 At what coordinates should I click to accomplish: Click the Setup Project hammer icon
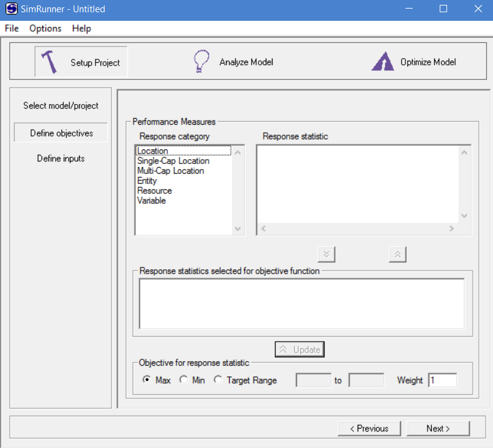click(x=49, y=62)
